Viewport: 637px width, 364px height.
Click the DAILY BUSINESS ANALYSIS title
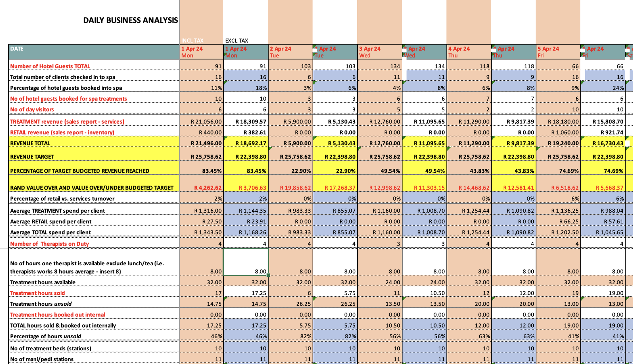coord(130,20)
